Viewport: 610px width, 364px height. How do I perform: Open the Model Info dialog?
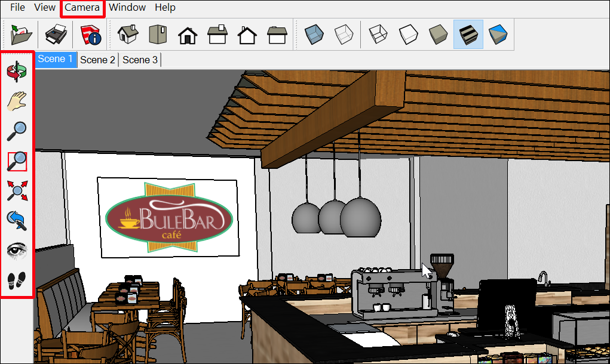click(x=91, y=35)
